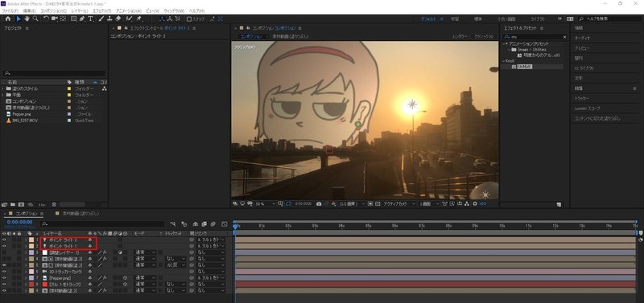
Task: Hide layer 9 footage layer
Action: (4, 291)
